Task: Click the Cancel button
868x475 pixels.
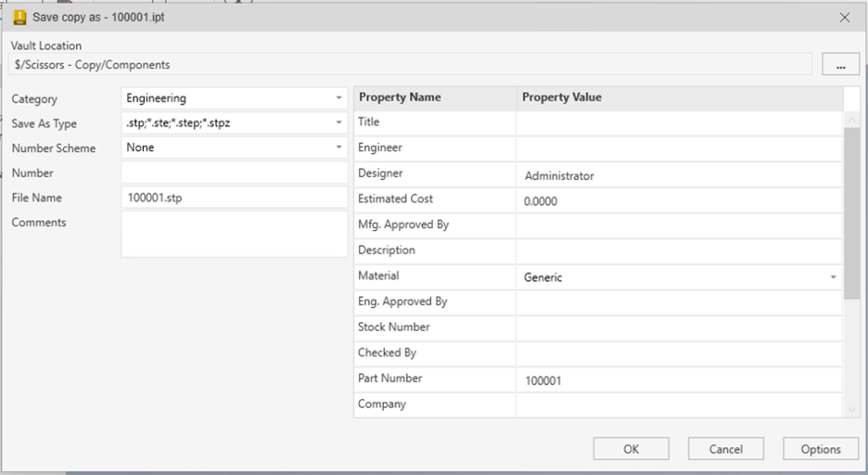Action: pyautogui.click(x=725, y=449)
